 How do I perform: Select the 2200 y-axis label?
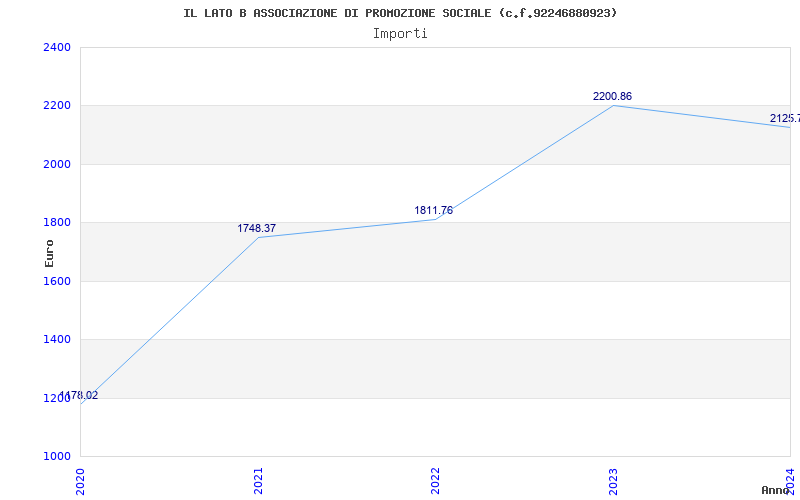(x=57, y=106)
